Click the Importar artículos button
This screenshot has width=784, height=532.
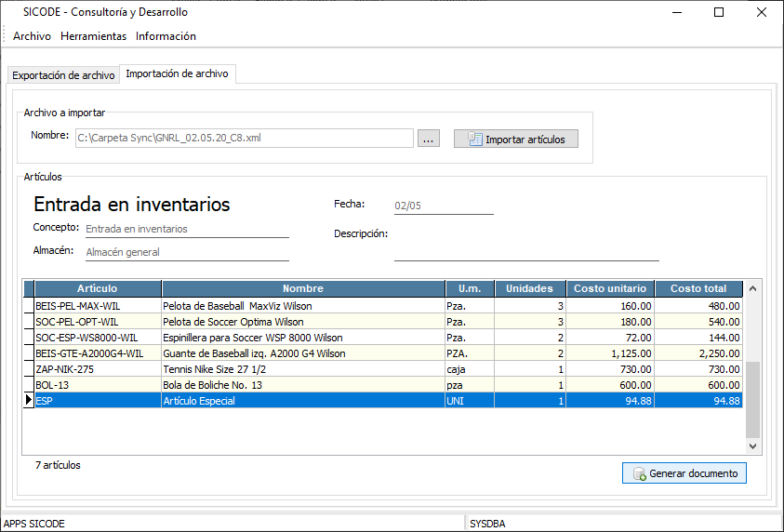coord(516,139)
